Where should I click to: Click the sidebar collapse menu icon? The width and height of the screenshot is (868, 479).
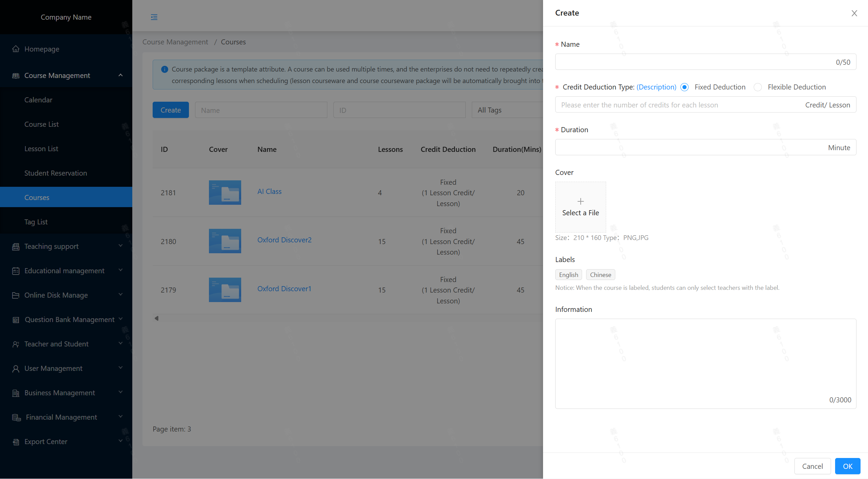(x=154, y=17)
